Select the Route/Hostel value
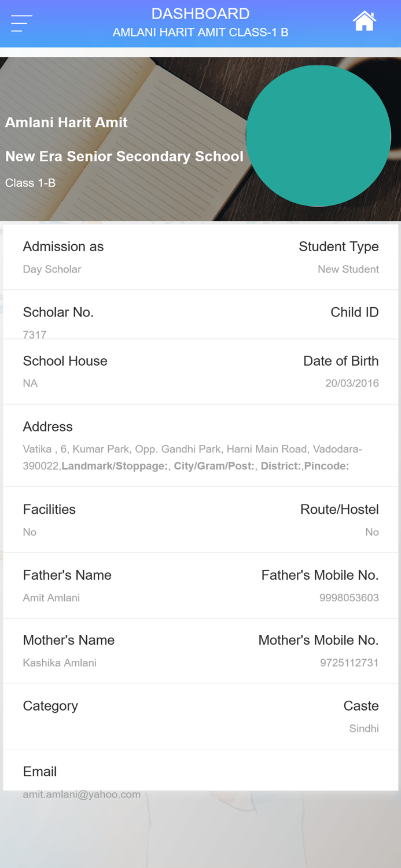 click(x=372, y=532)
